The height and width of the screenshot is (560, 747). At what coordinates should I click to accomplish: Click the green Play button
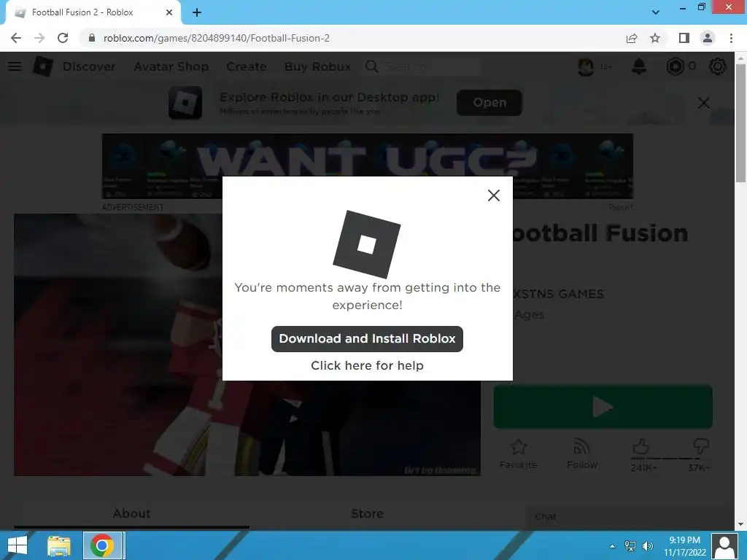point(603,407)
